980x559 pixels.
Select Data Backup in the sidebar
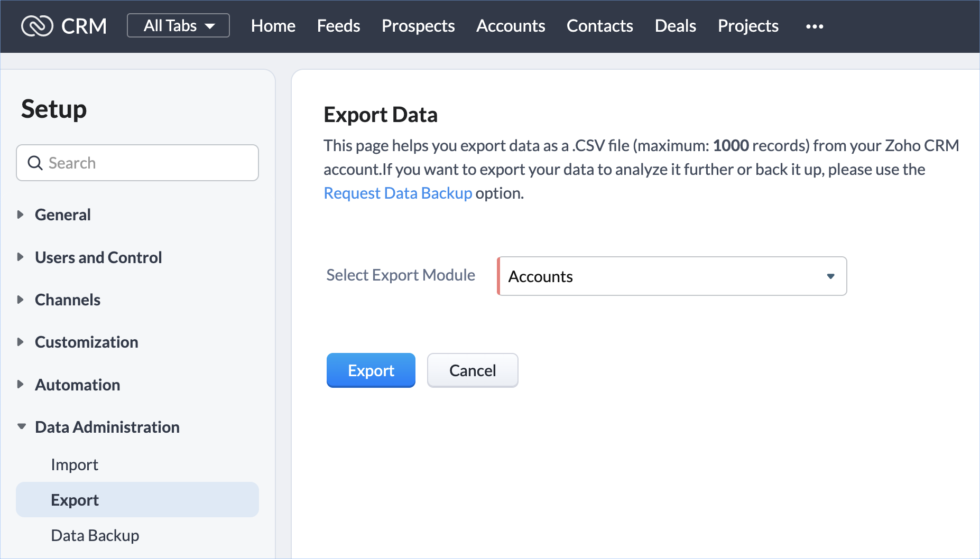pos(95,535)
